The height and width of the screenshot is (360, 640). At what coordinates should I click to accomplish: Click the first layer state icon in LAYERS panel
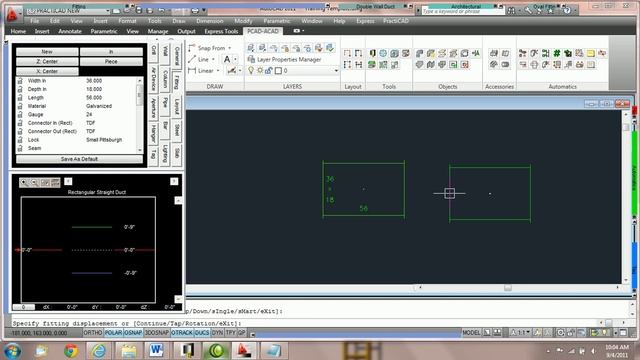pos(251,48)
